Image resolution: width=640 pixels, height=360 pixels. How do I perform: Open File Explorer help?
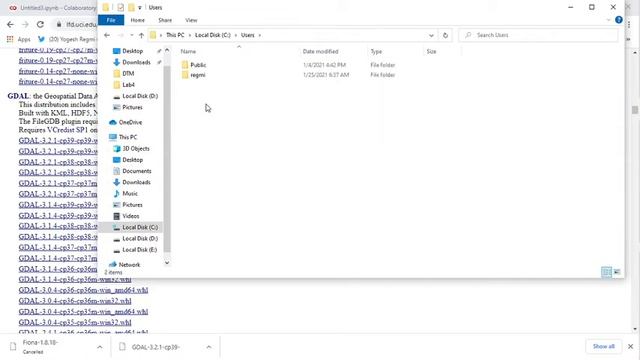(x=619, y=20)
